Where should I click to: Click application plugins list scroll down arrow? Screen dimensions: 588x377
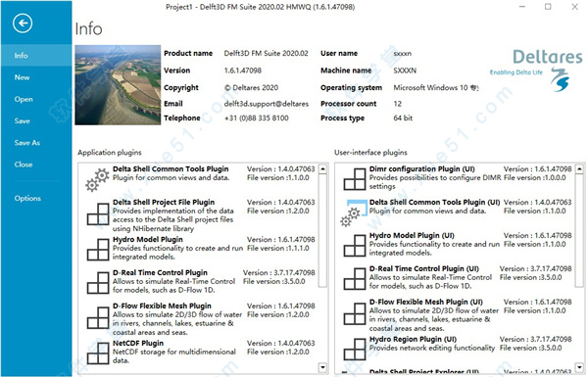[322, 367]
